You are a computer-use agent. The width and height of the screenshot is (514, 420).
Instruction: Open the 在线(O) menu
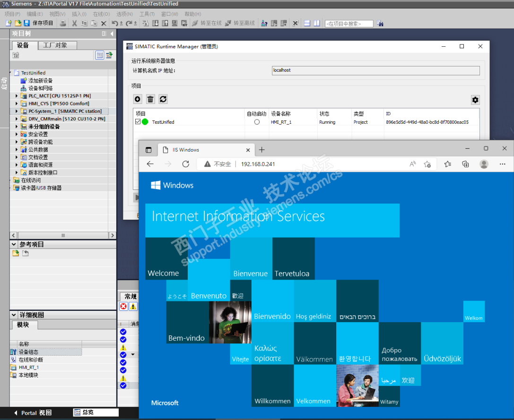click(x=101, y=14)
